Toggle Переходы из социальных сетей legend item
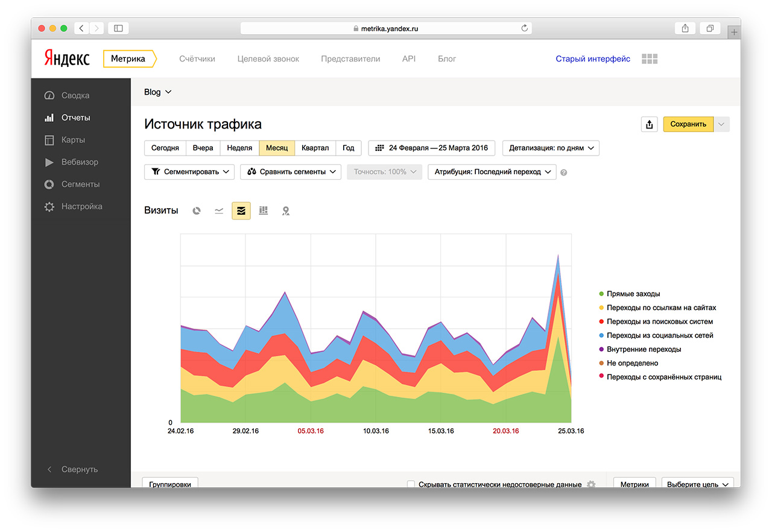 coord(660,335)
